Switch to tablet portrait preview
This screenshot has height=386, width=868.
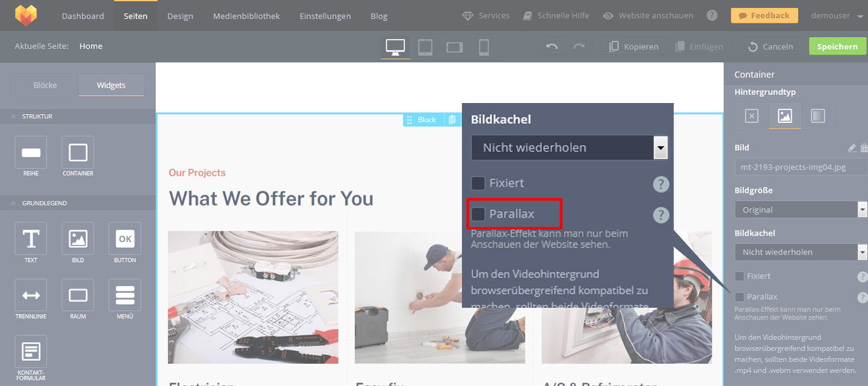tap(425, 47)
